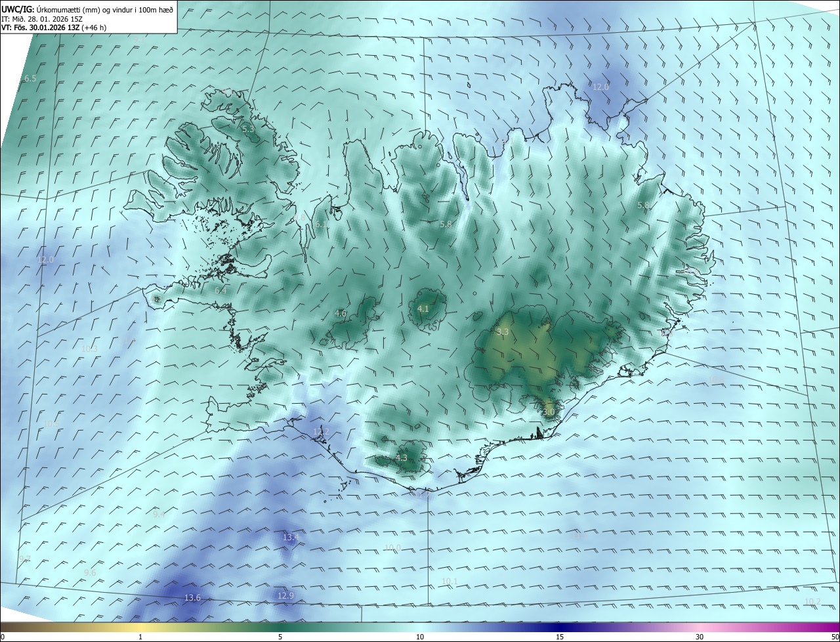The width and height of the screenshot is (840, 642).
Task: Click the 13.4 value south of Iceland
Action: click(291, 537)
